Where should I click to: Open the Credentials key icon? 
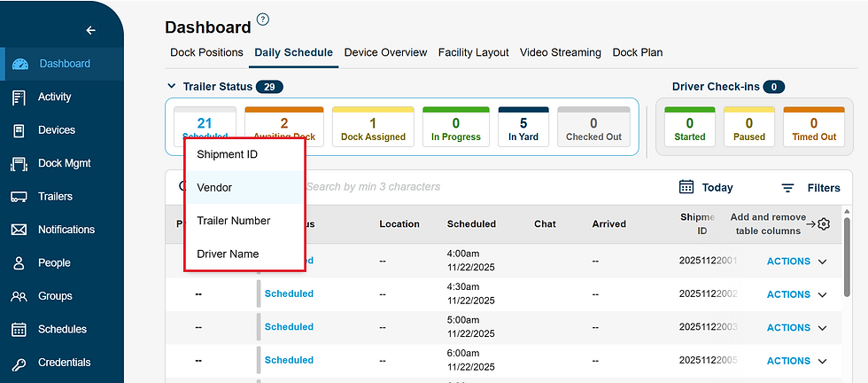pos(19,363)
